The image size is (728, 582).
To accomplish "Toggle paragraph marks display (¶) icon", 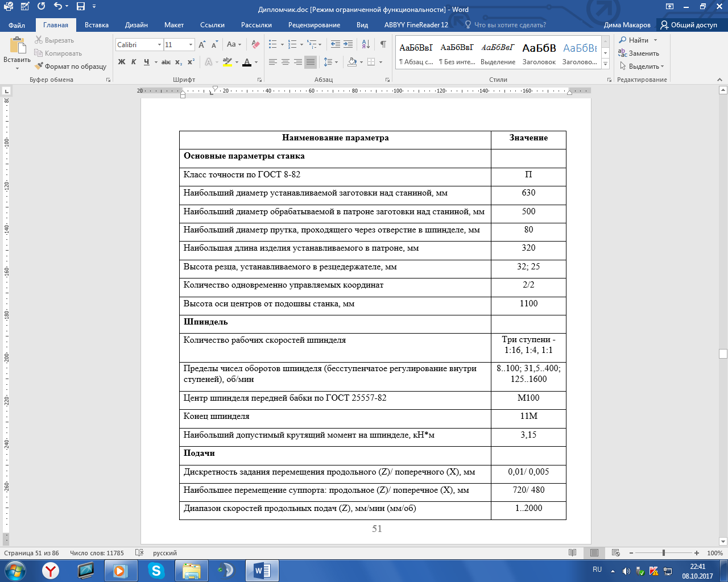I will (383, 44).
